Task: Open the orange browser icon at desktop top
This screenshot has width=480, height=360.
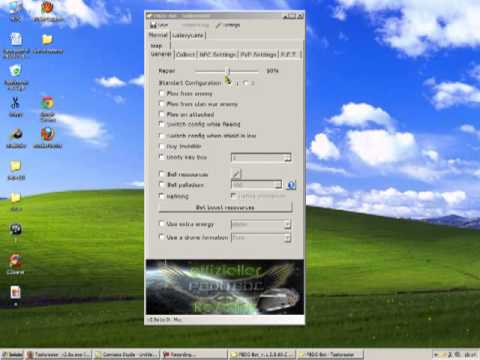Action: tap(47, 7)
